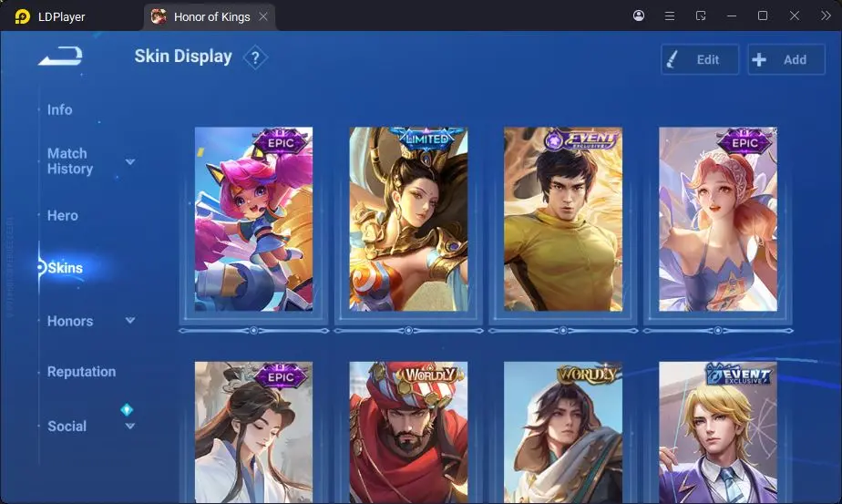Click the EPIC badge on cheerleader skin
The image size is (842, 504).
tap(281, 142)
